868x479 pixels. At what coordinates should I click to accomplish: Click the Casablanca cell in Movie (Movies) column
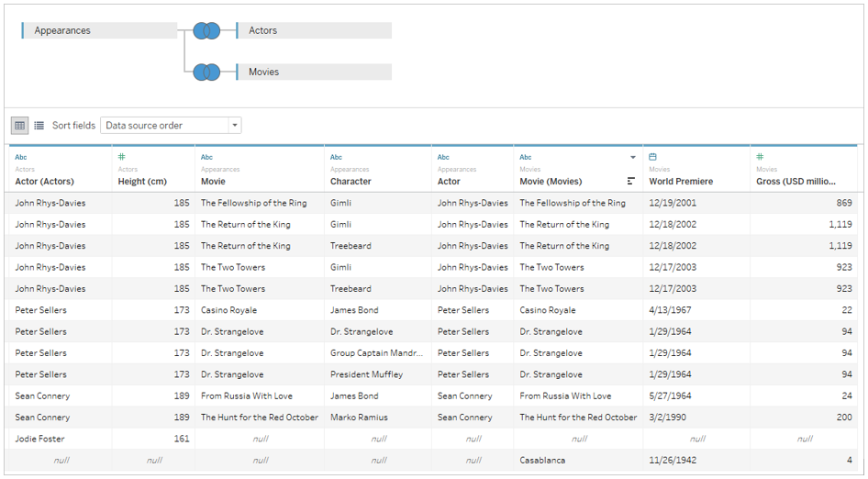pyautogui.click(x=542, y=461)
